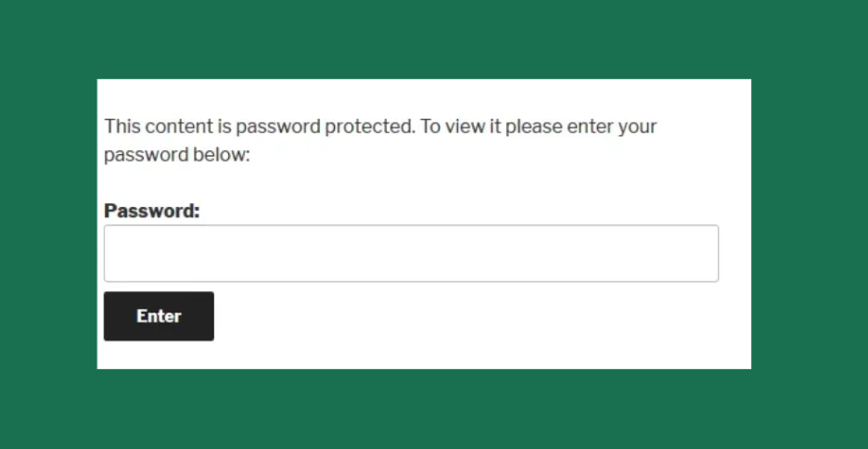This screenshot has height=449, width=868.
Task: Click the word "Enter" on the dark button
Action: [159, 316]
